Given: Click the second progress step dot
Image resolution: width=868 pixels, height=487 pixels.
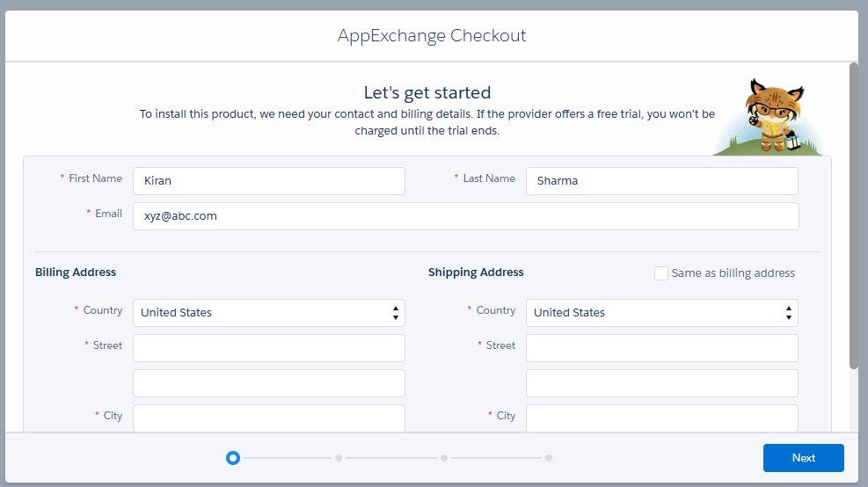Looking at the screenshot, I should coord(339,458).
